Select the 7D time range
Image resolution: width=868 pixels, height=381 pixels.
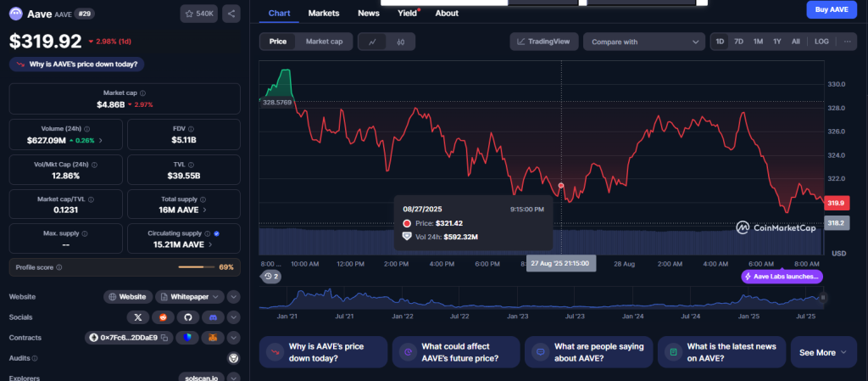click(x=738, y=42)
